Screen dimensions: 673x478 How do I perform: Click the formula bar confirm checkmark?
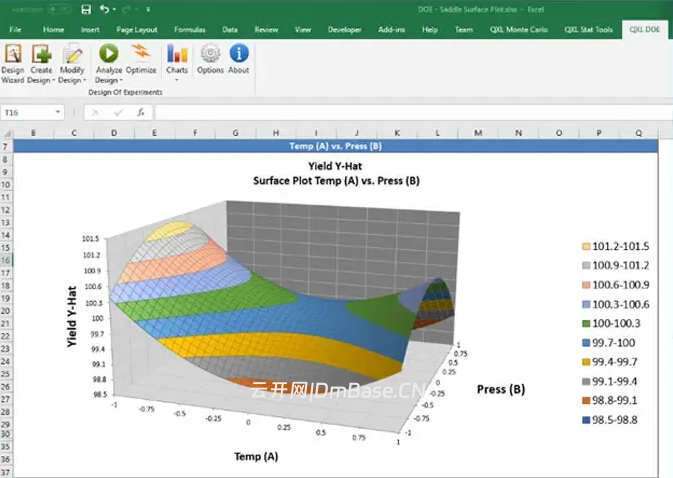tap(118, 112)
